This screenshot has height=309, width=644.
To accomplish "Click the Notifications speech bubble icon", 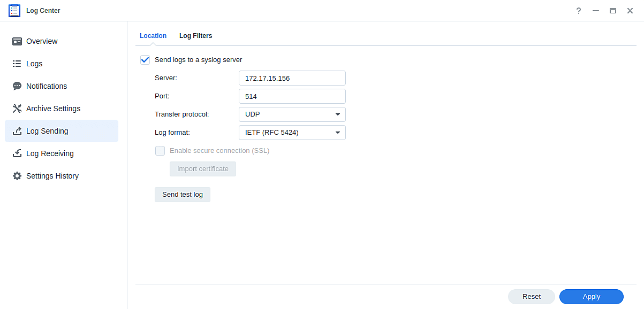I will click(17, 86).
